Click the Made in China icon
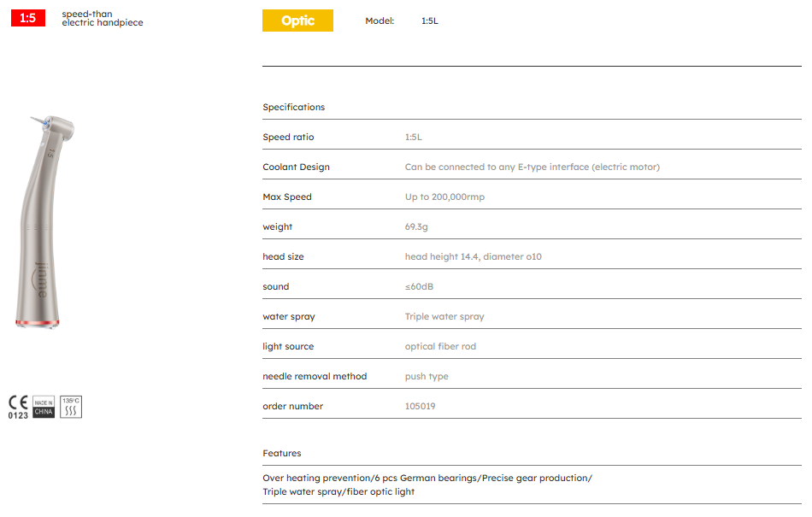812x517 pixels. pos(44,407)
